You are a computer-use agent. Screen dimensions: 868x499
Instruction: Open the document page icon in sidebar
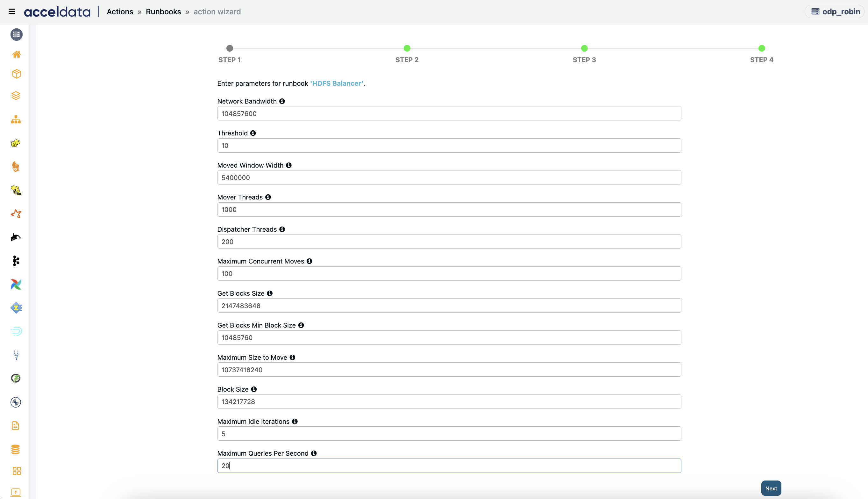point(16,426)
